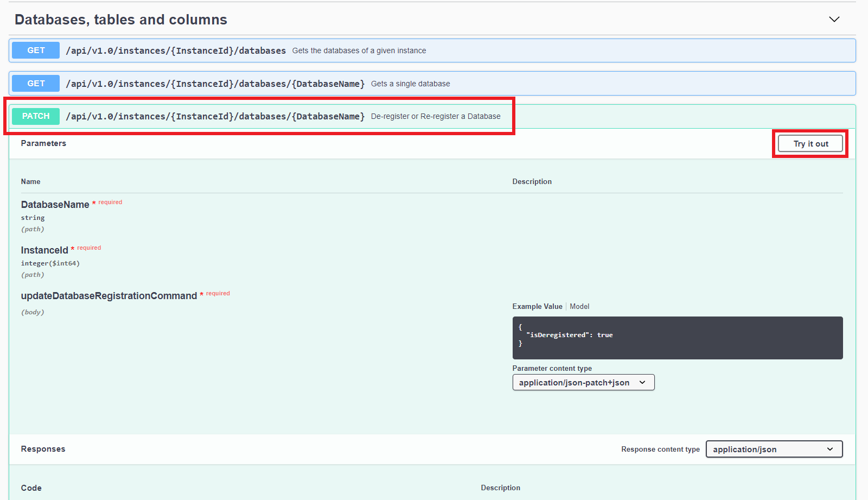The width and height of the screenshot is (868, 500).
Task: Click the Name column header
Action: pos(30,181)
